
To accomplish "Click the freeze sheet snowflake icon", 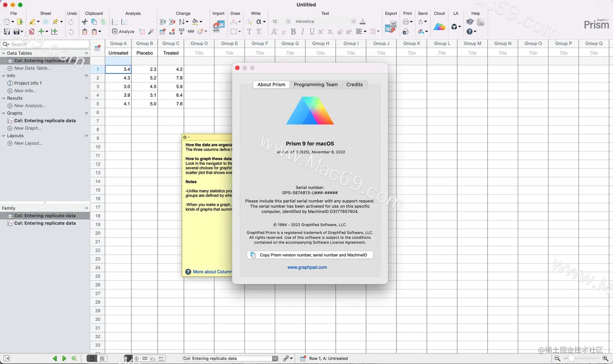I will pyautogui.click(x=46, y=22).
